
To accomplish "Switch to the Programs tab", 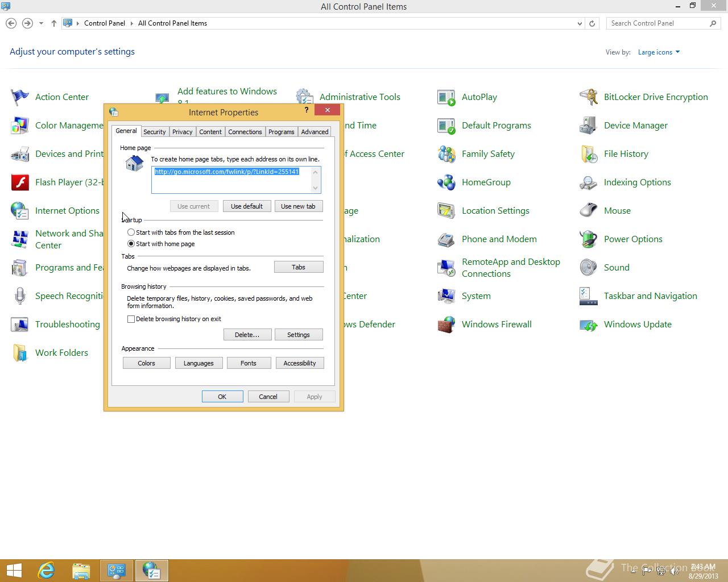I will pos(282,132).
